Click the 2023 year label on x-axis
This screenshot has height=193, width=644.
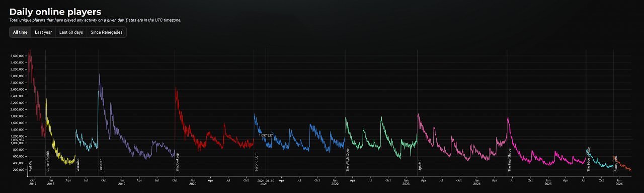[406, 183]
